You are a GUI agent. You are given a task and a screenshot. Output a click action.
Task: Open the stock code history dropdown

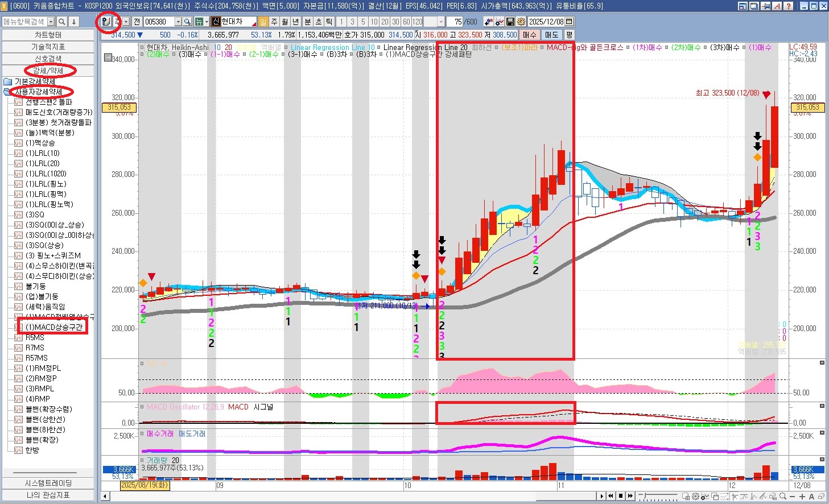178,22
